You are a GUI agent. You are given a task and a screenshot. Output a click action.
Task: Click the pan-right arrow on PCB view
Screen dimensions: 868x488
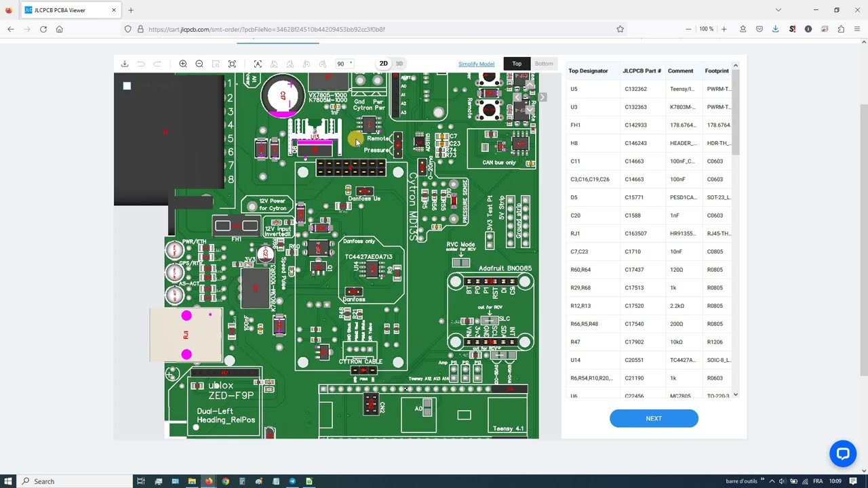click(x=542, y=98)
